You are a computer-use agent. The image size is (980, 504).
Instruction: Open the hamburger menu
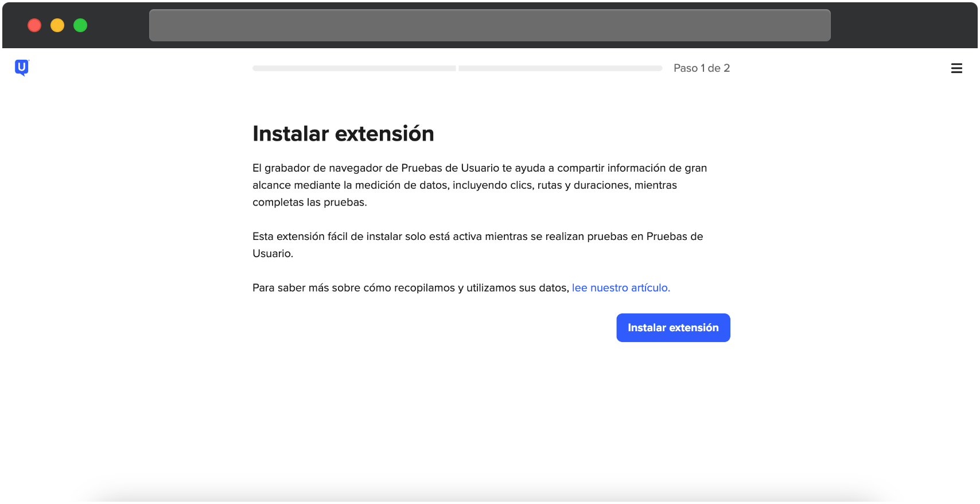(x=956, y=68)
